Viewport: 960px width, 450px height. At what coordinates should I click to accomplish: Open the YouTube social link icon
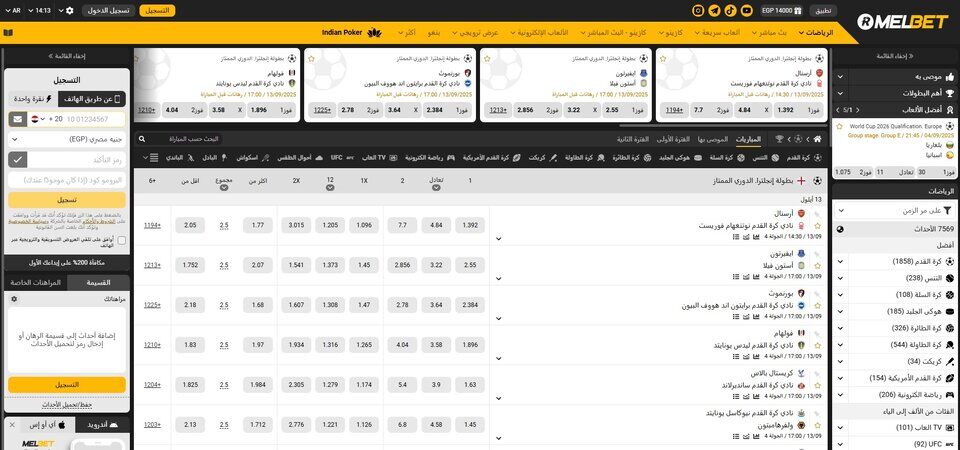coord(746,10)
